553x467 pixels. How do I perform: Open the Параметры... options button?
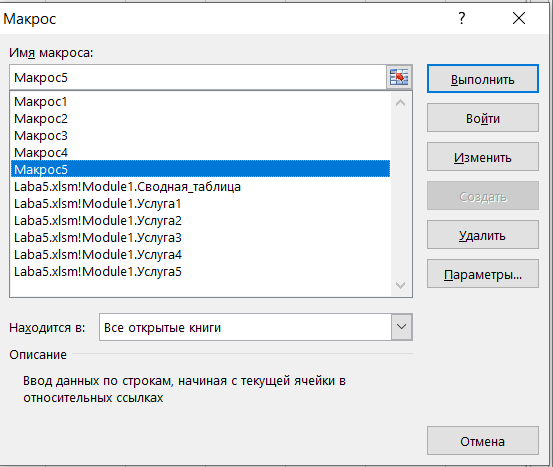(483, 274)
